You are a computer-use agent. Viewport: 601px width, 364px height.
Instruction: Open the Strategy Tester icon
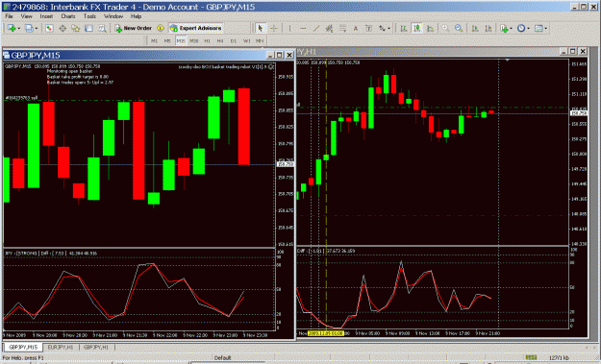point(102,28)
